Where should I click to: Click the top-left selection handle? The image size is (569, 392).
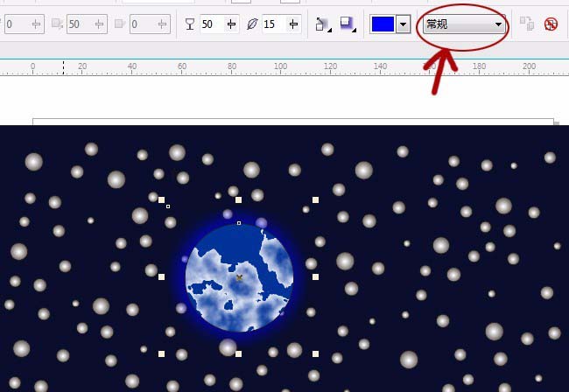[161, 199]
